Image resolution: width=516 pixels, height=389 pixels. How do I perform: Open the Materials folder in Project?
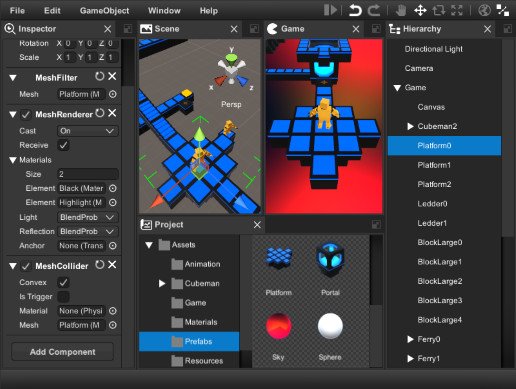pyautogui.click(x=189, y=322)
